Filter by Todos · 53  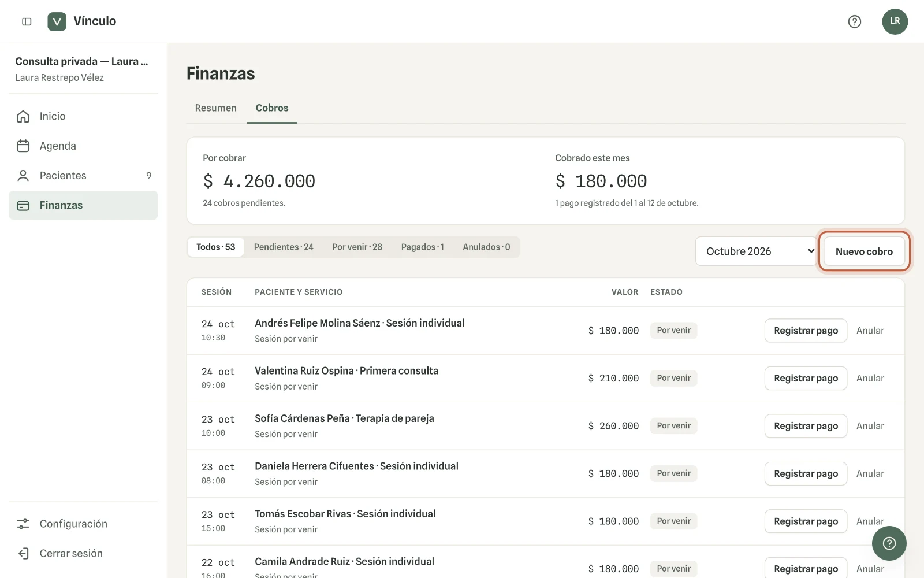(x=216, y=247)
